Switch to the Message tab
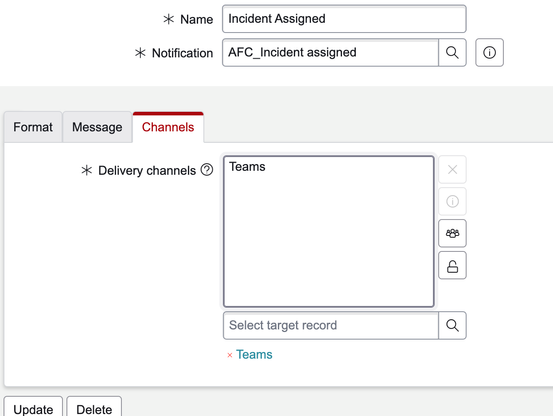Screen dimensions: 553x416 pyautogui.click(x=97, y=127)
